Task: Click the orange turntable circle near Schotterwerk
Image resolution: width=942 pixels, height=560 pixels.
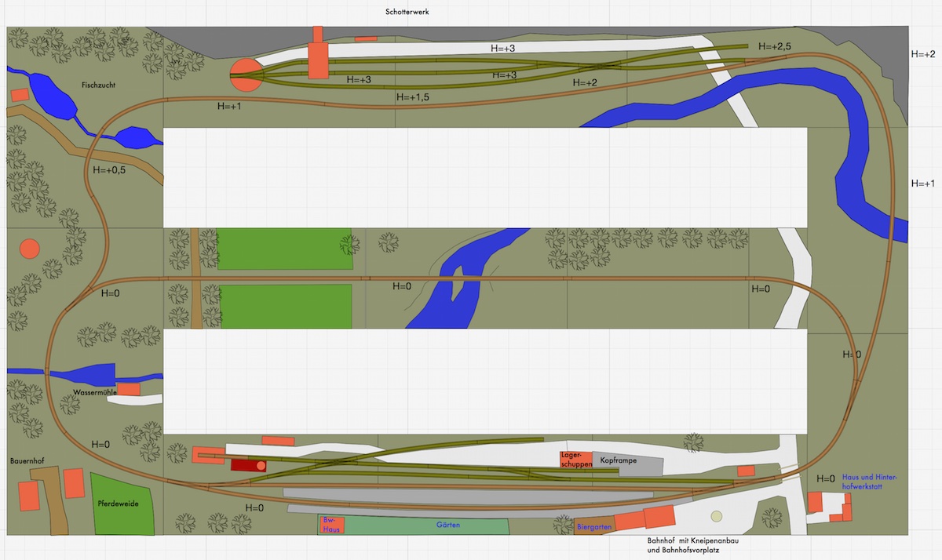Action: 244,75
